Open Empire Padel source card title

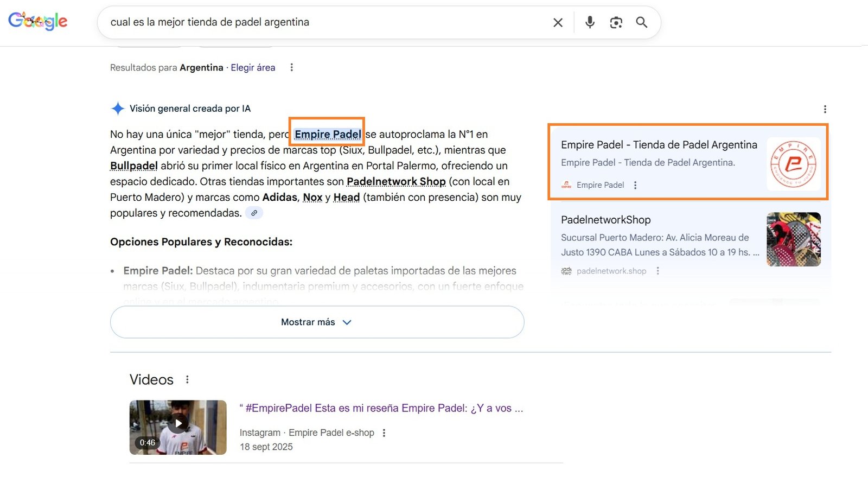pos(659,145)
